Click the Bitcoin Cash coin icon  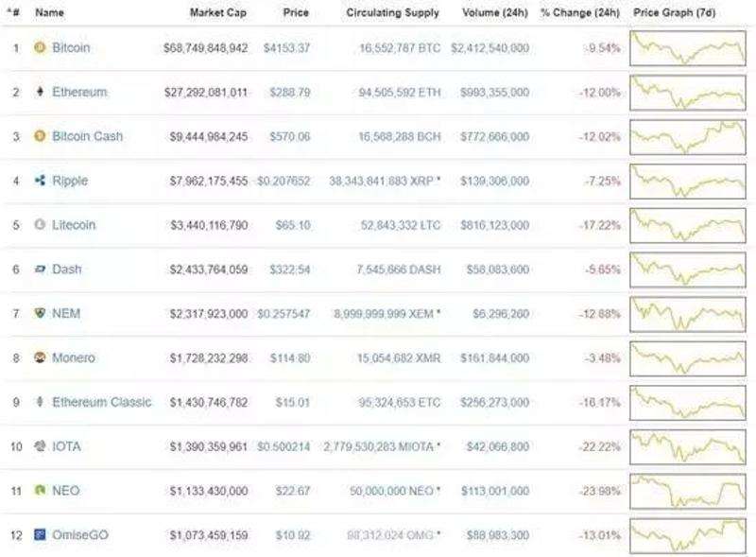(x=40, y=136)
